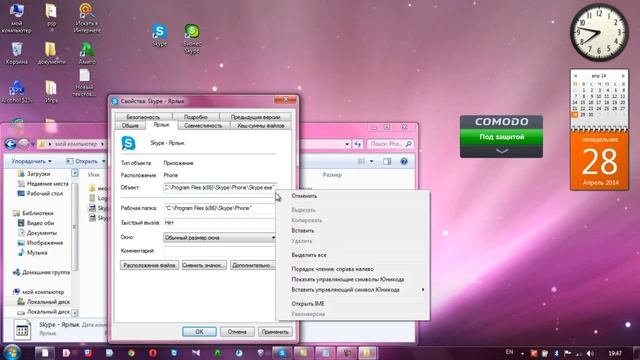
Task: Show hidden tray icons arrow
Action: (x=522, y=353)
